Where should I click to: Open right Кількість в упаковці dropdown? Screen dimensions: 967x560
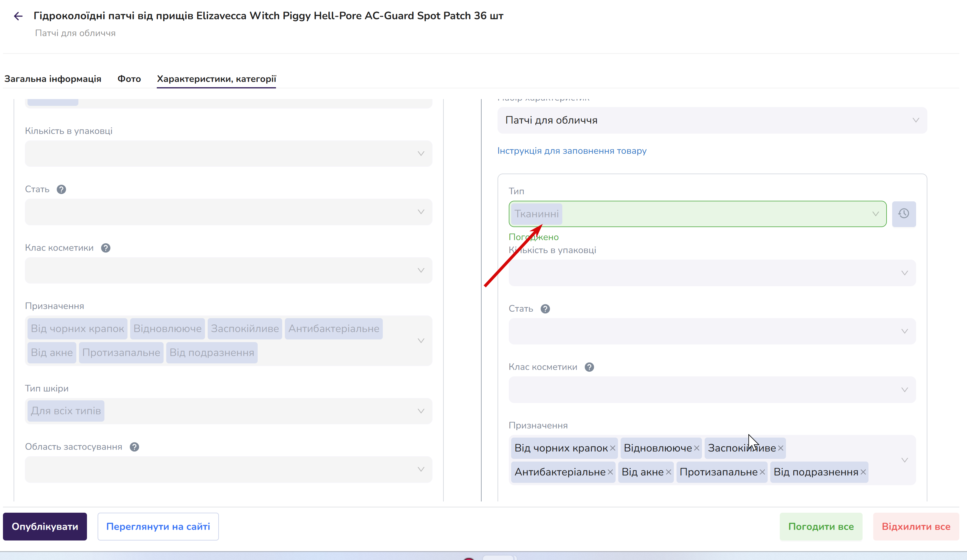[712, 273]
